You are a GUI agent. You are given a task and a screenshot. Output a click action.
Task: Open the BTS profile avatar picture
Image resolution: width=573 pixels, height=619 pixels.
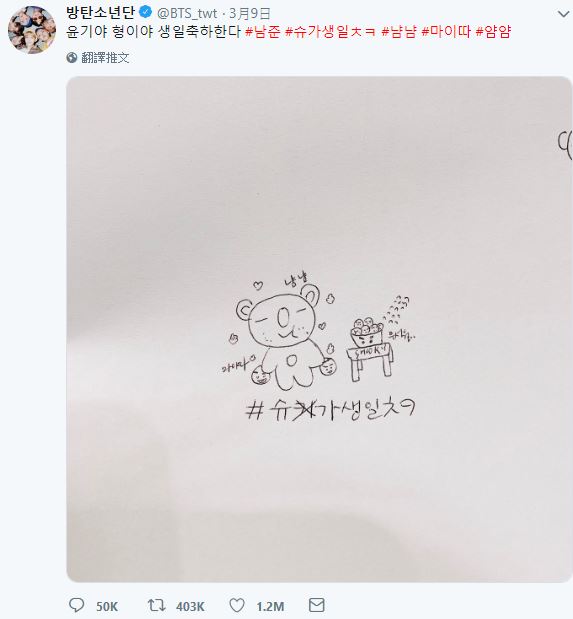tap(32, 30)
